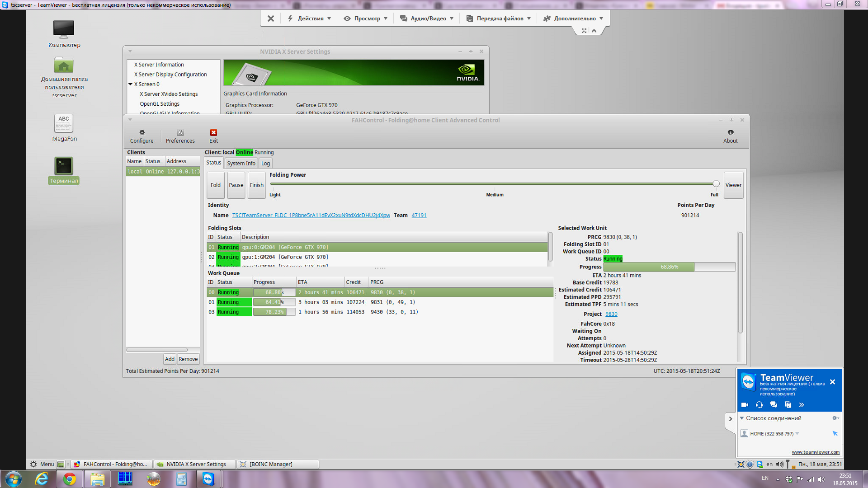Click TeamViewer headset audio icon

(x=759, y=405)
